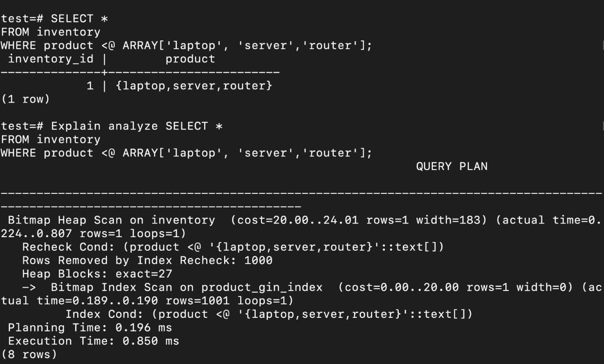Click the 'Planning Time: 0.196 ms' line
Image resolution: width=604 pixels, height=364 pixels.
(x=90, y=328)
